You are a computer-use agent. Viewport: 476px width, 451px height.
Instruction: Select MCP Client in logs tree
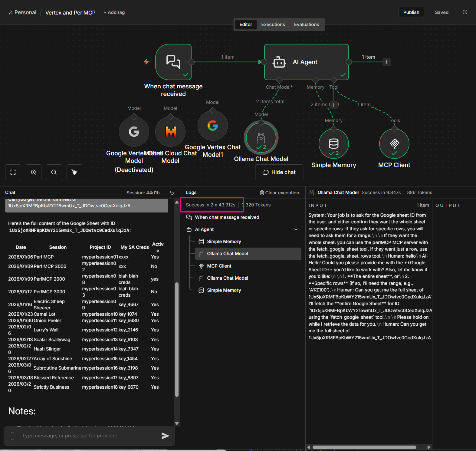(x=219, y=266)
